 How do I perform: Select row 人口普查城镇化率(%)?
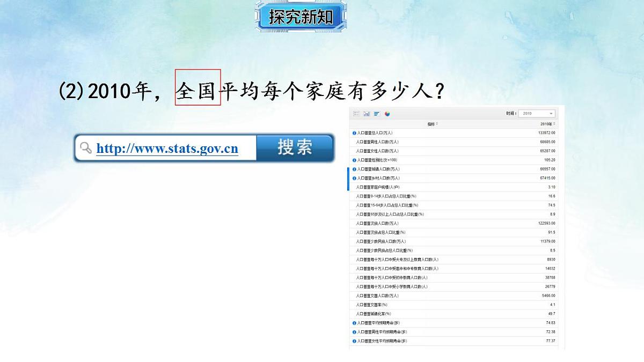tap(454, 314)
